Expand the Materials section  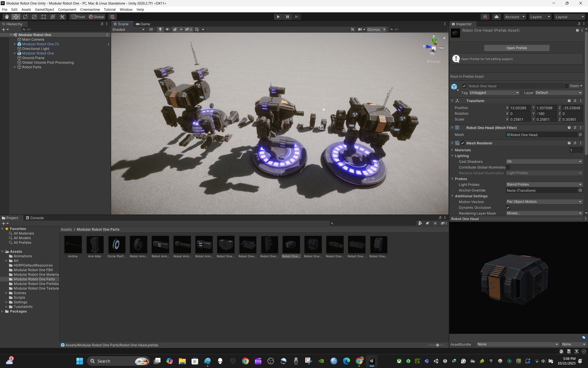(x=452, y=150)
